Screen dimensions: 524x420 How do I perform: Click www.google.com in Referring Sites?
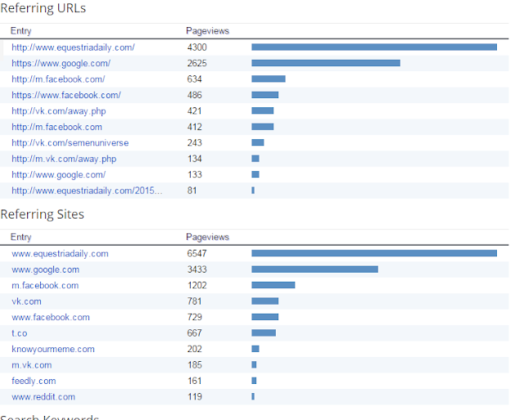(46, 269)
